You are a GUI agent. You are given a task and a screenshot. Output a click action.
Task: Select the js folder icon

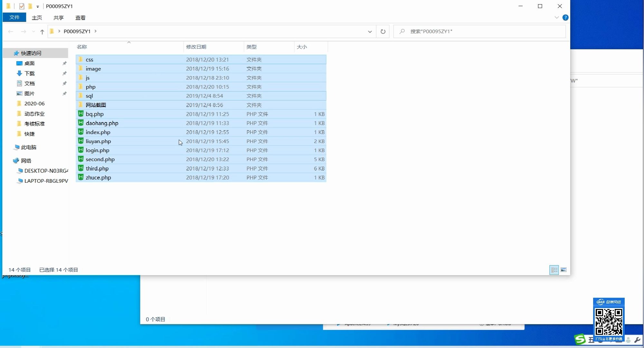pos(81,77)
